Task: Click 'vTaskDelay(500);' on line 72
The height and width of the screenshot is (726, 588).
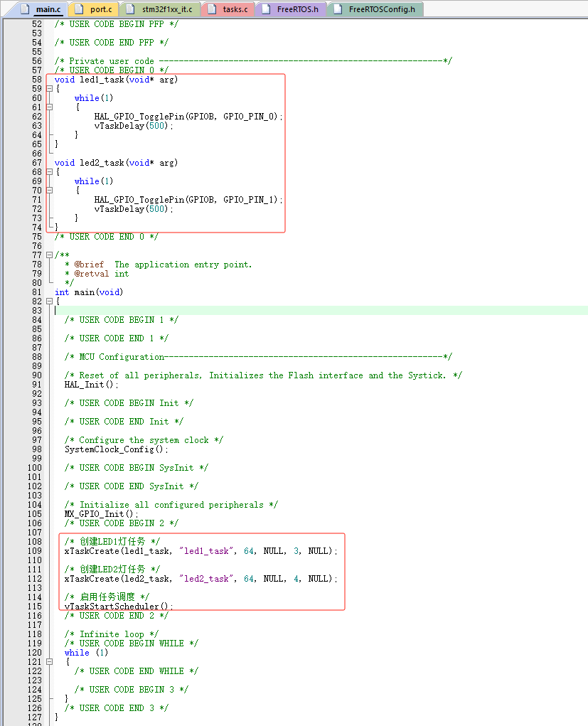Action: (x=134, y=209)
